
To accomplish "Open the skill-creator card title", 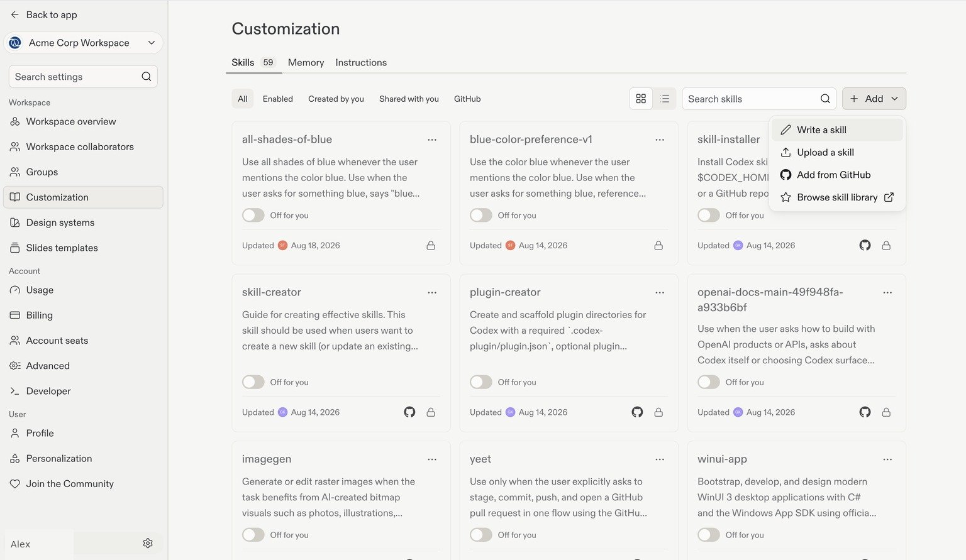I will [272, 292].
